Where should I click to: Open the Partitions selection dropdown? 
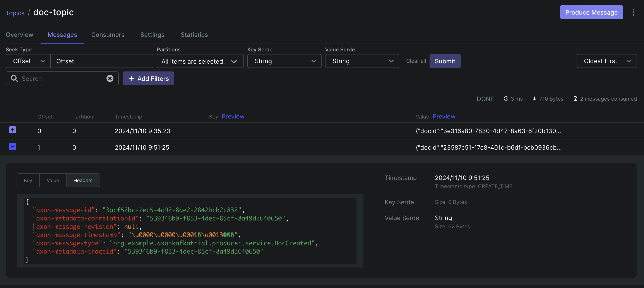pyautogui.click(x=200, y=61)
